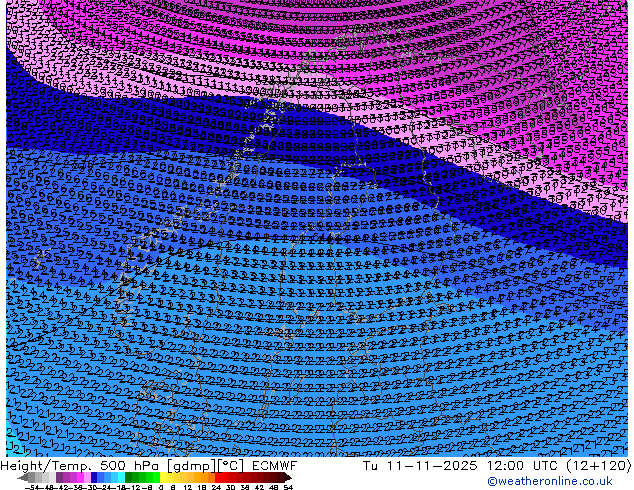This screenshot has height=490, width=634.
Task: Click the '(12+120)' forecast offset text
Action: tap(598, 466)
